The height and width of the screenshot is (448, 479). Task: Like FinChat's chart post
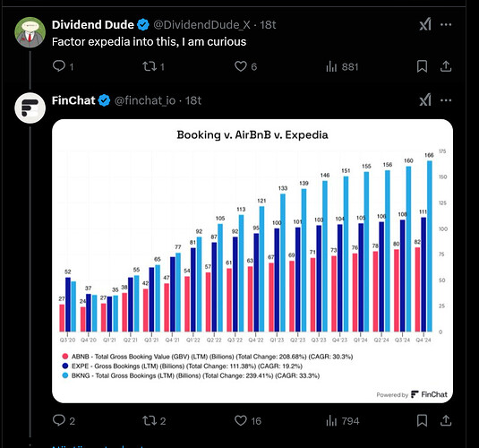(248, 421)
